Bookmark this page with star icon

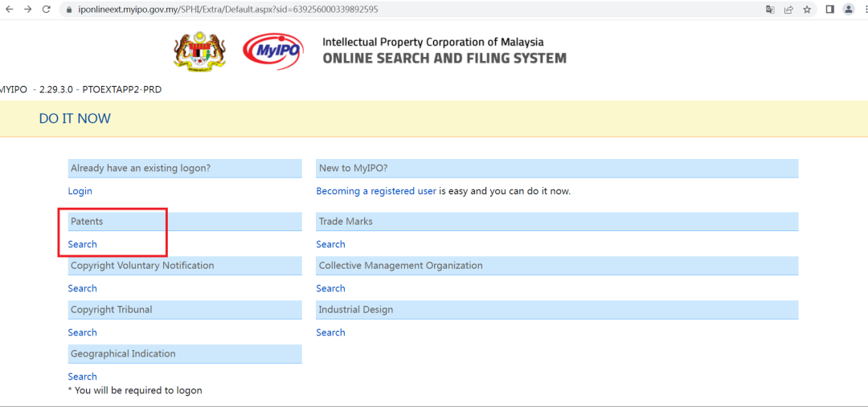[807, 10]
